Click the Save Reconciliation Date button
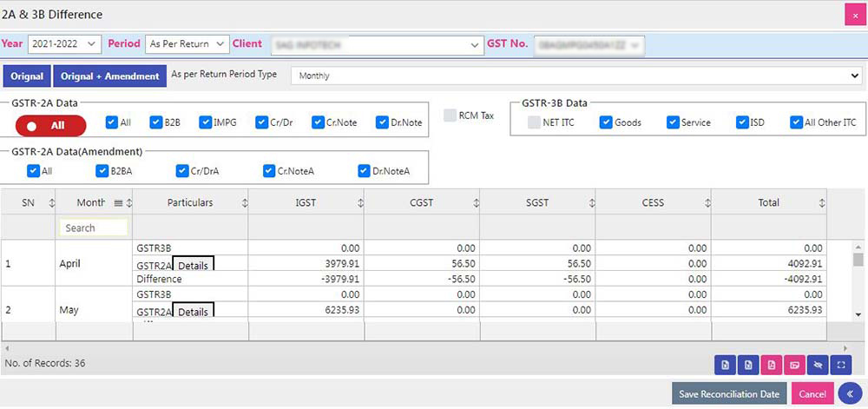This screenshot has width=868, height=409. (728, 394)
